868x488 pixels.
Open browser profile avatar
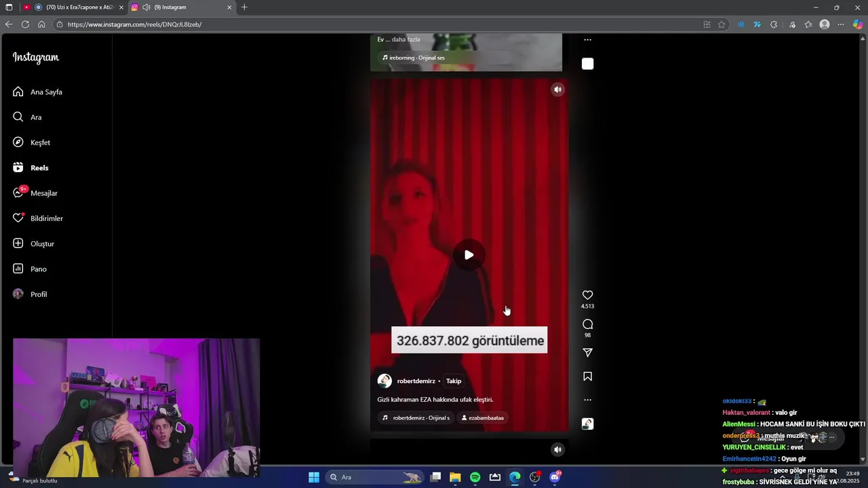825,24
